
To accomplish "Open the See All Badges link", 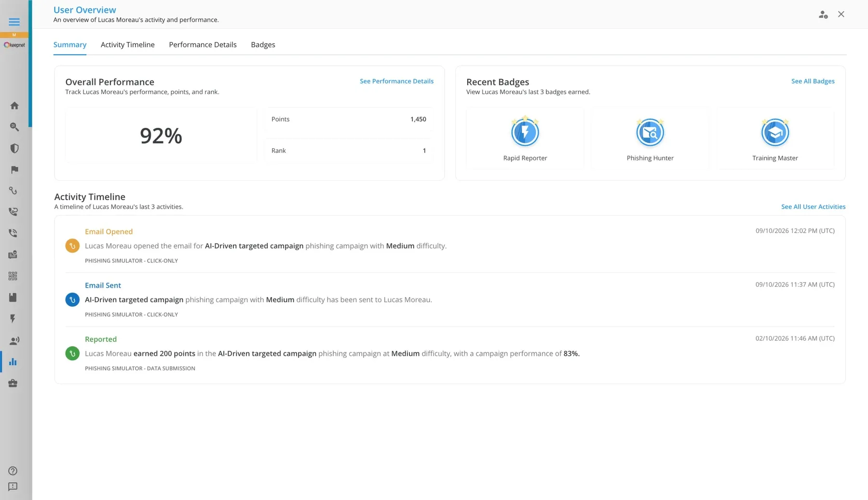I will (x=813, y=81).
